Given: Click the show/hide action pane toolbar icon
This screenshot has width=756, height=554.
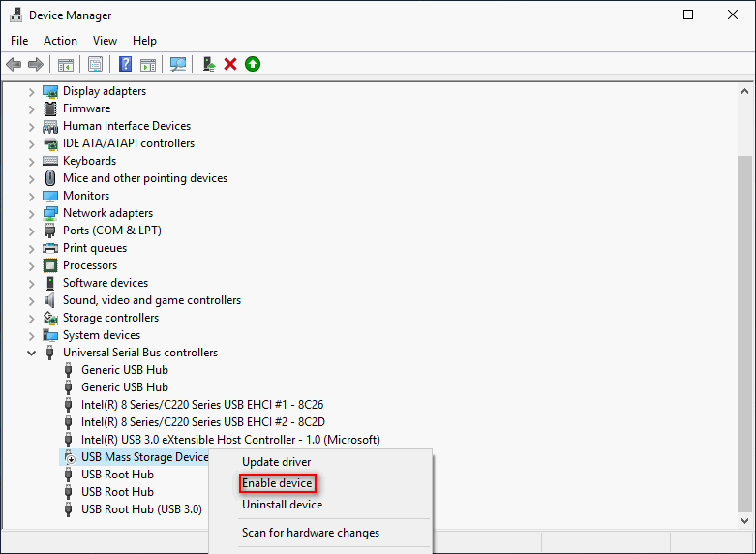Looking at the screenshot, I should coord(148,64).
